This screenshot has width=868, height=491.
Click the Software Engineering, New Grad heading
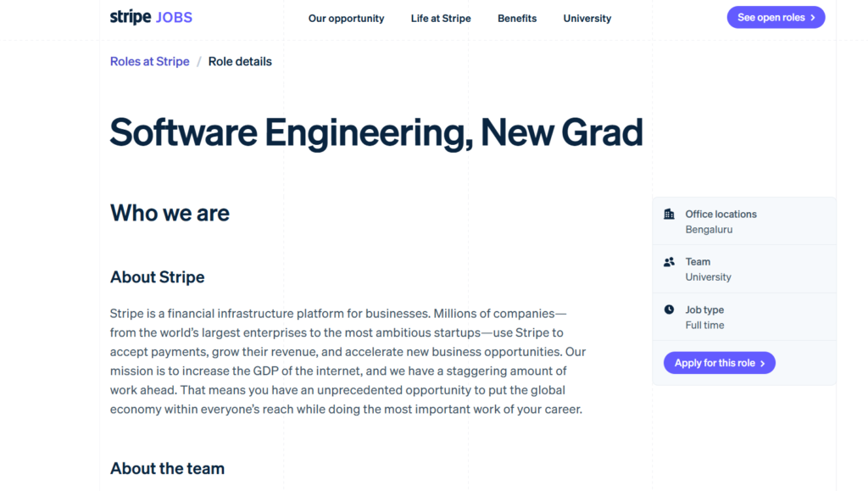[x=376, y=132]
